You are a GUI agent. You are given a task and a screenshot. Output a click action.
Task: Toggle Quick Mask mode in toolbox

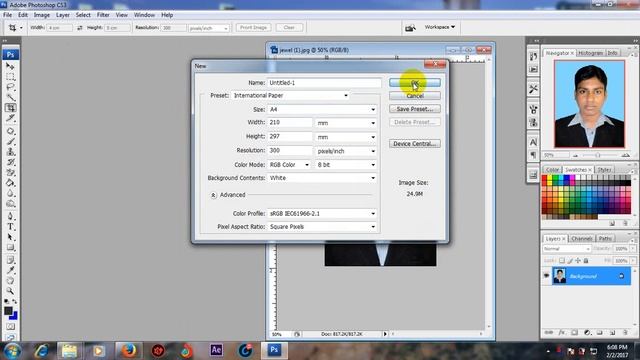pos(11,327)
